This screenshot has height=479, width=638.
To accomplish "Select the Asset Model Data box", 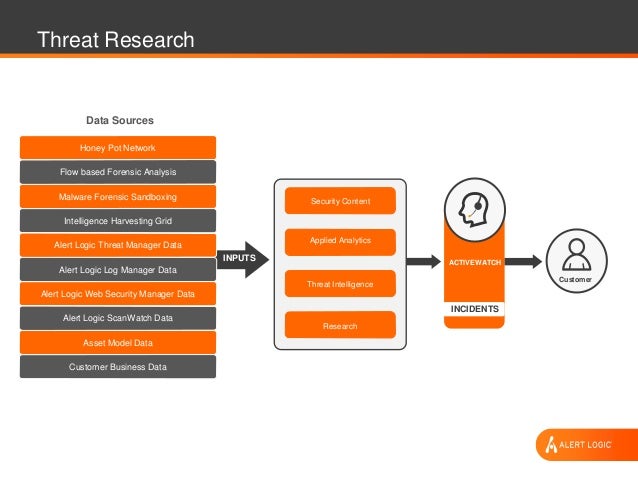I will (x=118, y=343).
